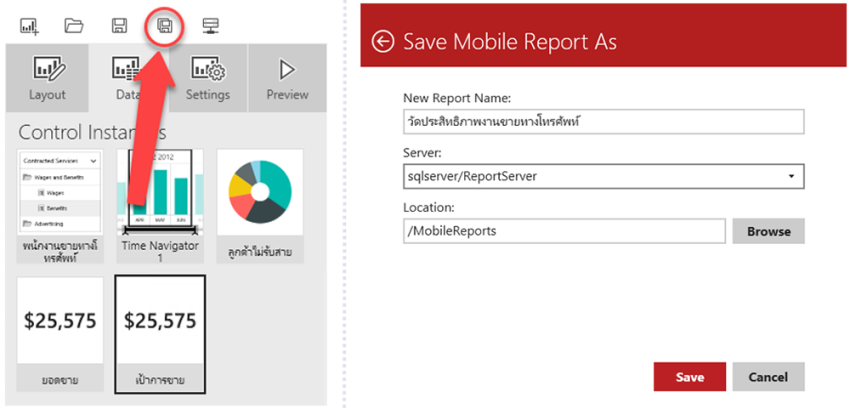Expand the Contracted Services dropdown in the thumbnail
850x409 pixels.
60,161
